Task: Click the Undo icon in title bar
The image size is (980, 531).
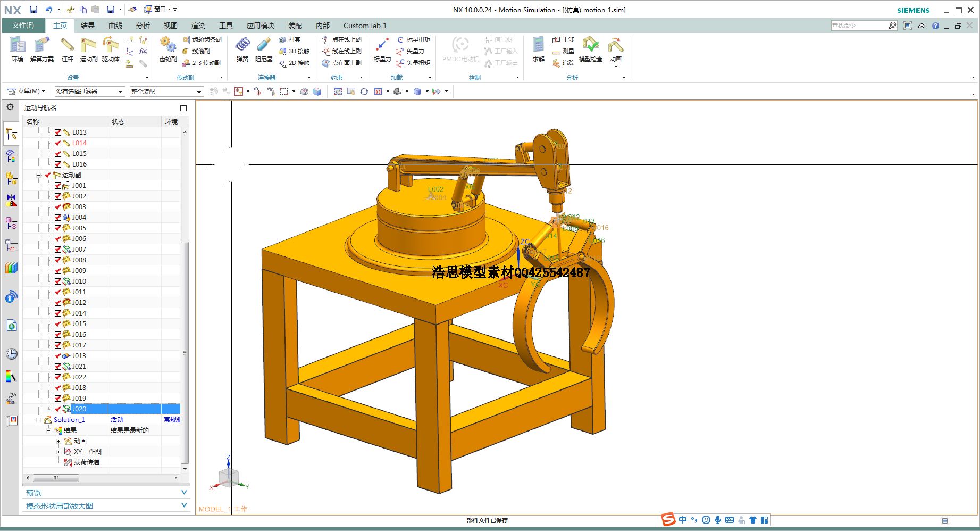Action: [49, 10]
